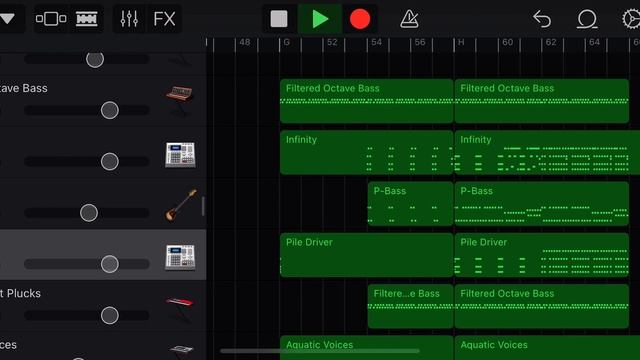
Task: Select the Pile Driver region at section G
Action: pos(366,255)
